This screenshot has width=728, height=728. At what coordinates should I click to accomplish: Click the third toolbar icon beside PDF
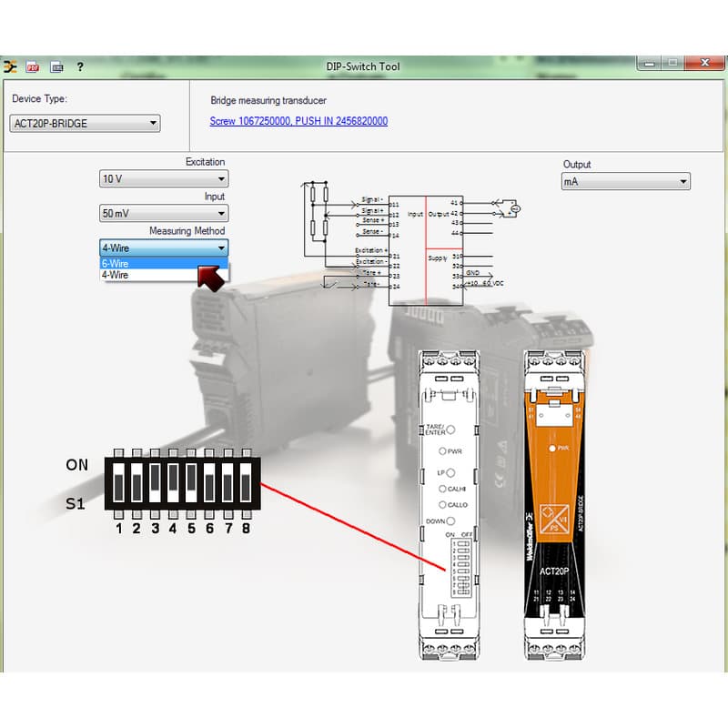click(56, 66)
